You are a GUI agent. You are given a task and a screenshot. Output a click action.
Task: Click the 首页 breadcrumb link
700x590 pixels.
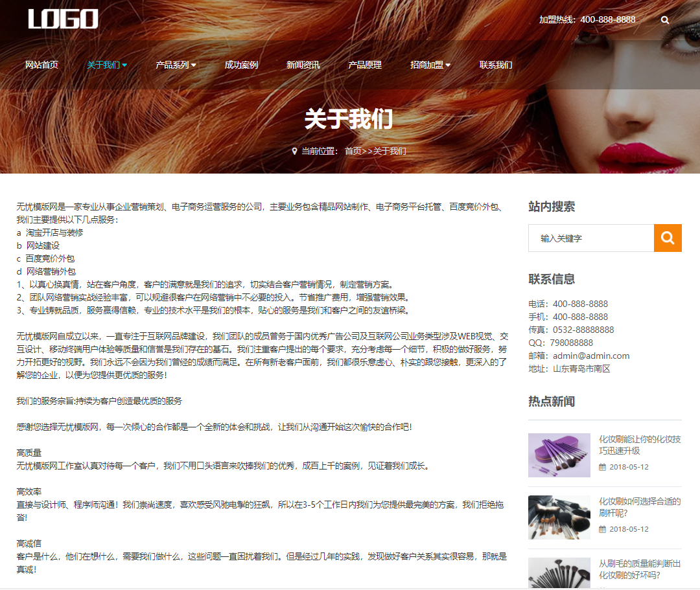(x=353, y=151)
